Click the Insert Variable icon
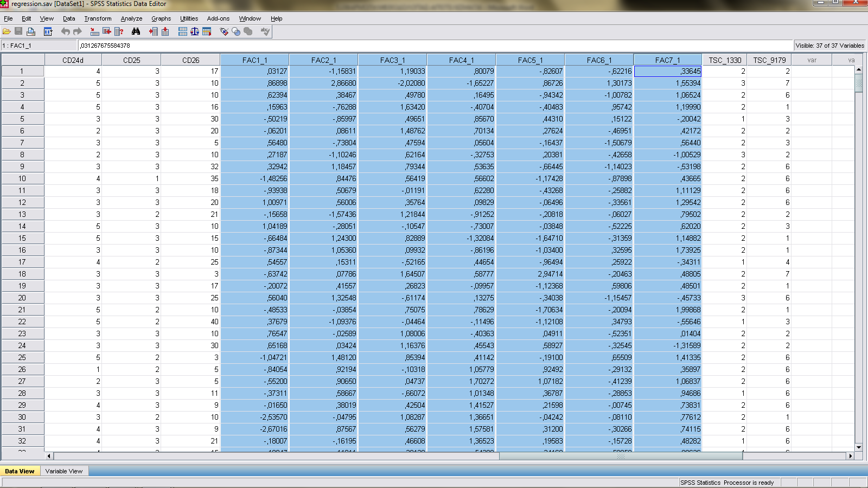 point(165,31)
